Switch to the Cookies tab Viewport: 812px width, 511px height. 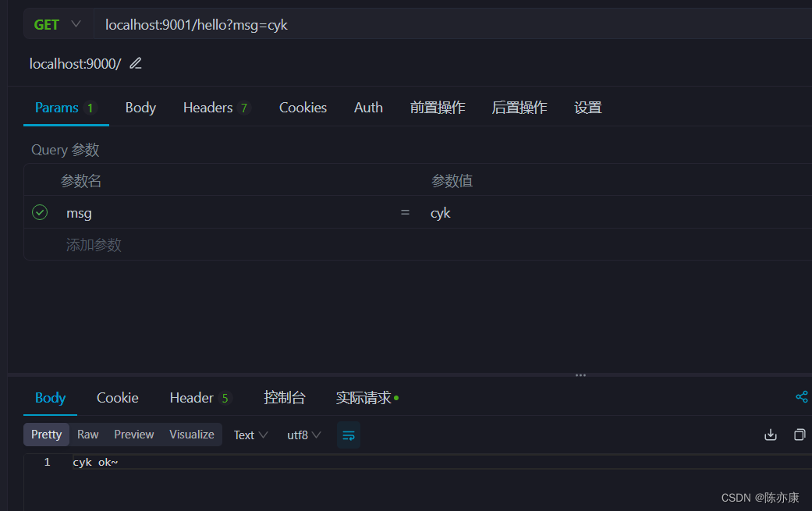(303, 107)
